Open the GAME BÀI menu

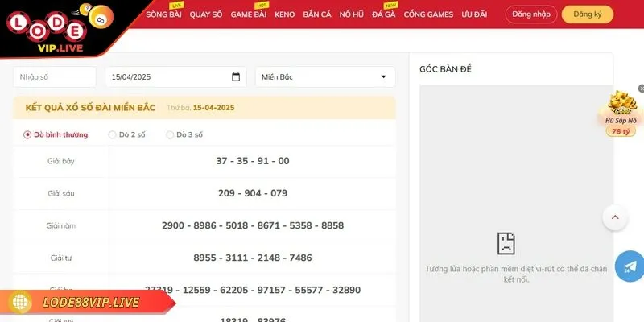[248, 14]
